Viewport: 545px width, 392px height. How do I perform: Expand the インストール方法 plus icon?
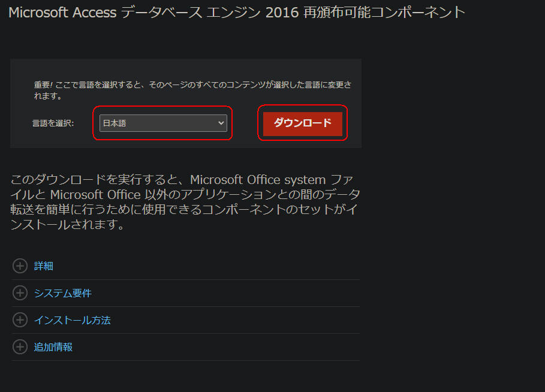(x=20, y=319)
